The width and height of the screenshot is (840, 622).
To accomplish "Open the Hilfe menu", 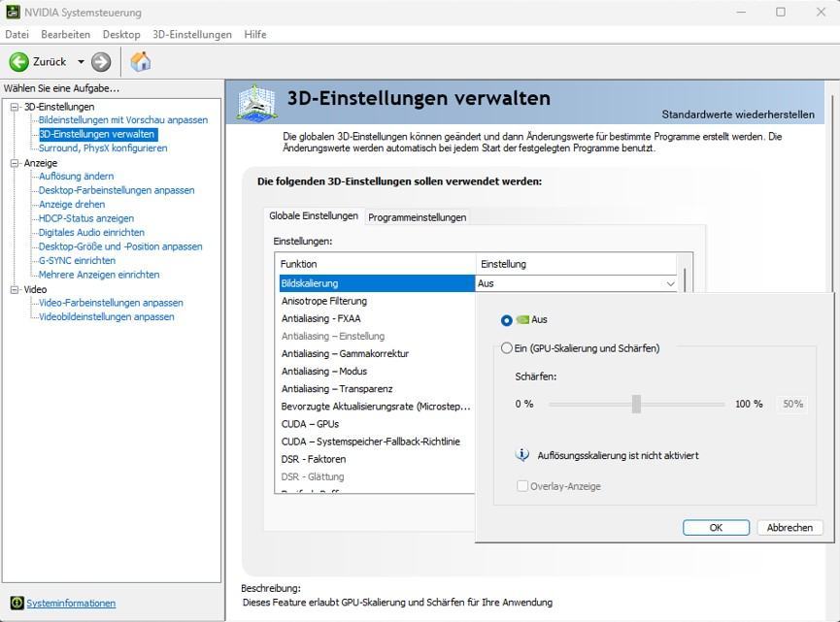I will 255,34.
